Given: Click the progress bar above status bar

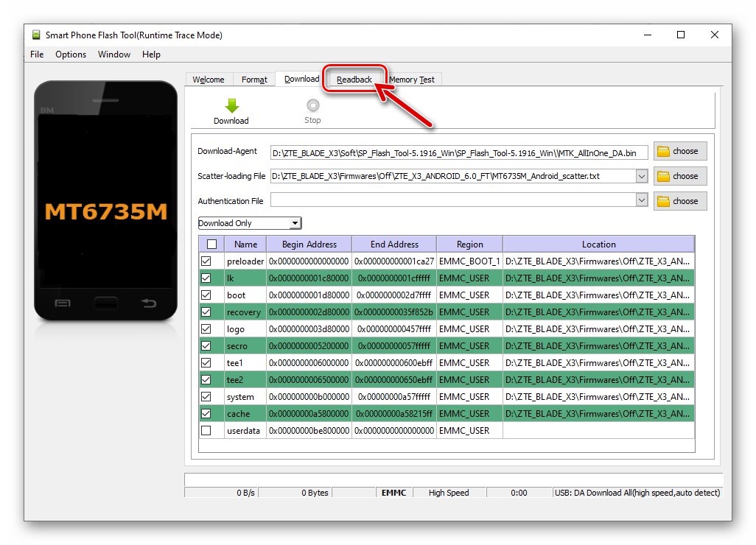Looking at the screenshot, I should tap(453, 479).
